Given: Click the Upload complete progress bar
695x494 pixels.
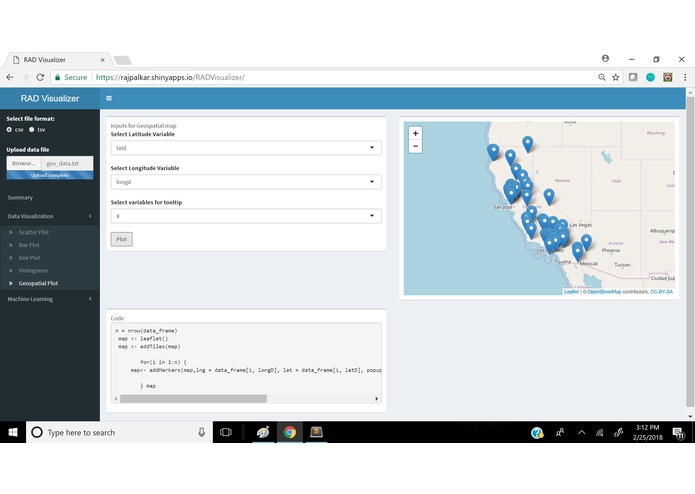Looking at the screenshot, I should (50, 175).
